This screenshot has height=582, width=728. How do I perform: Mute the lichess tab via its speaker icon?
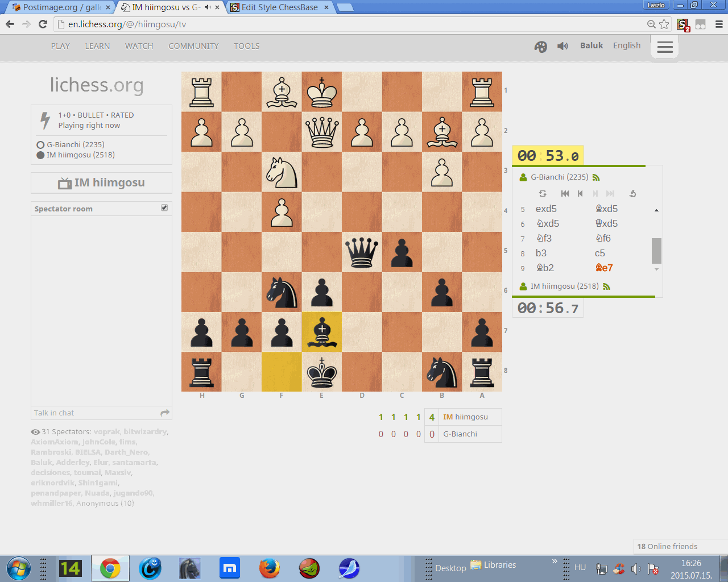(x=208, y=7)
